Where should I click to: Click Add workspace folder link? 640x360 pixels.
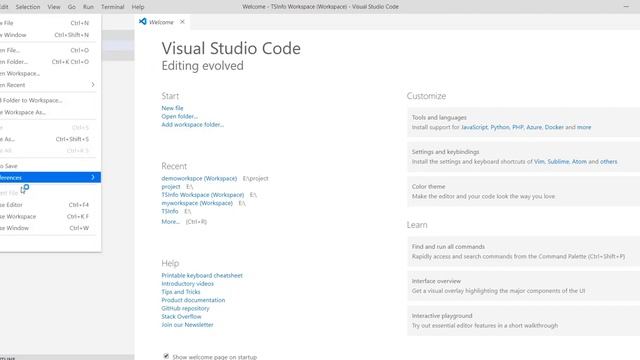(193, 124)
